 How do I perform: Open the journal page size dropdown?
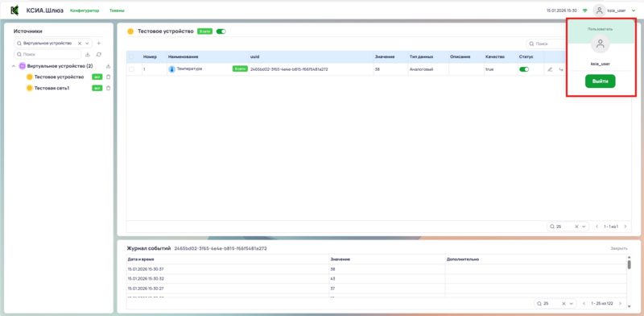(571, 303)
